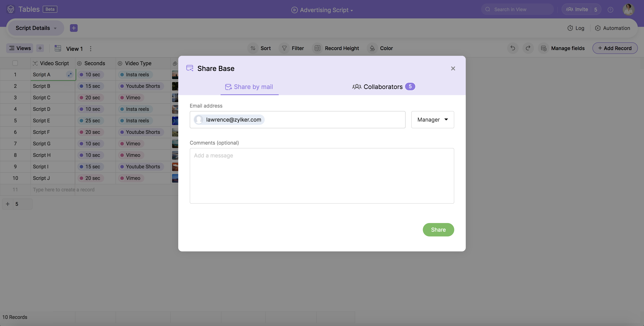Click the redo arrow icon

528,48
